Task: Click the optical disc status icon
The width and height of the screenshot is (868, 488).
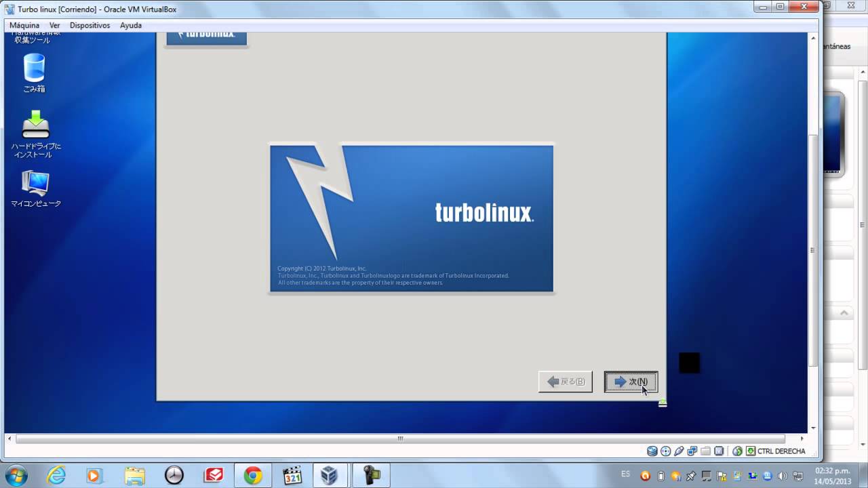Action: pyautogui.click(x=666, y=451)
